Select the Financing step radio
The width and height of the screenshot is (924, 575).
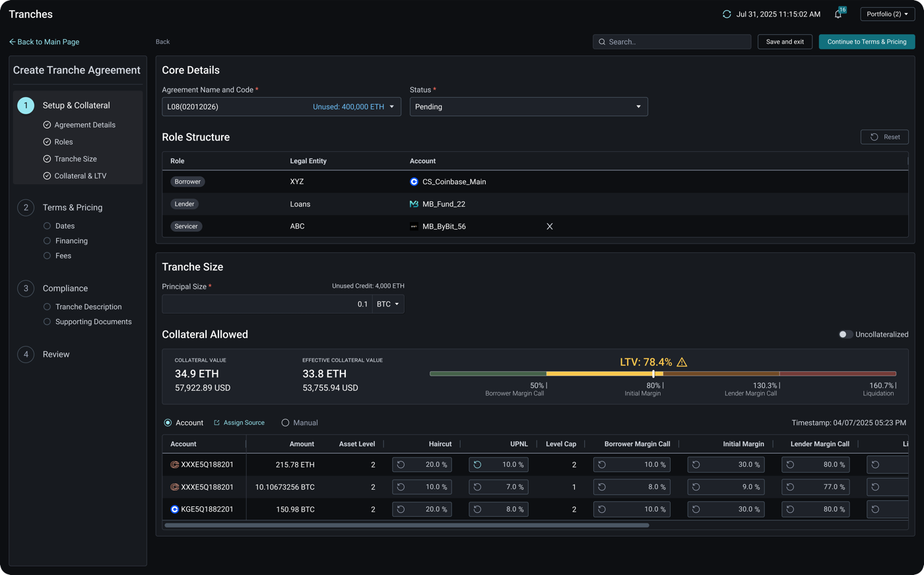pos(47,241)
